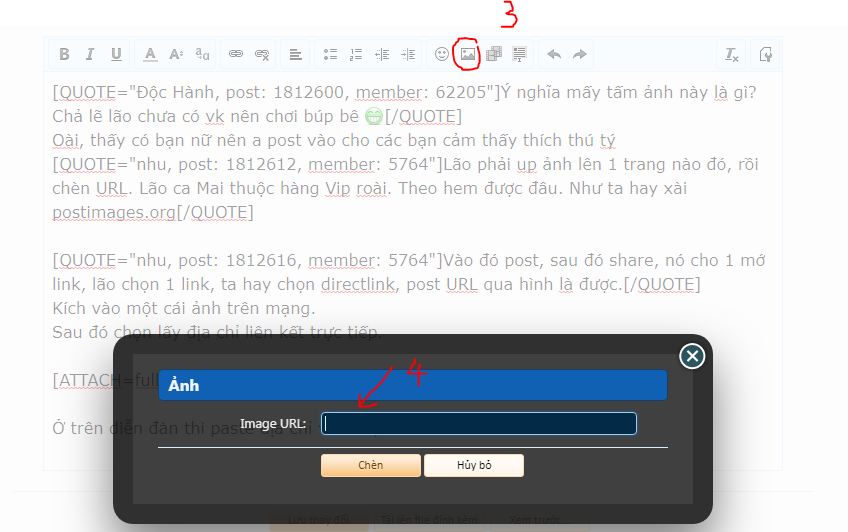Click the insert link icon
The image size is (848, 532).
click(x=236, y=54)
